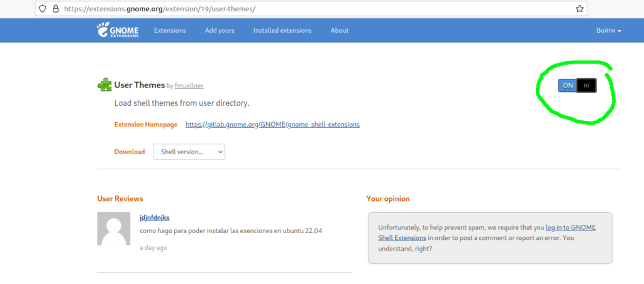Open the About page
Screen dimensions: 644x284
click(340, 31)
